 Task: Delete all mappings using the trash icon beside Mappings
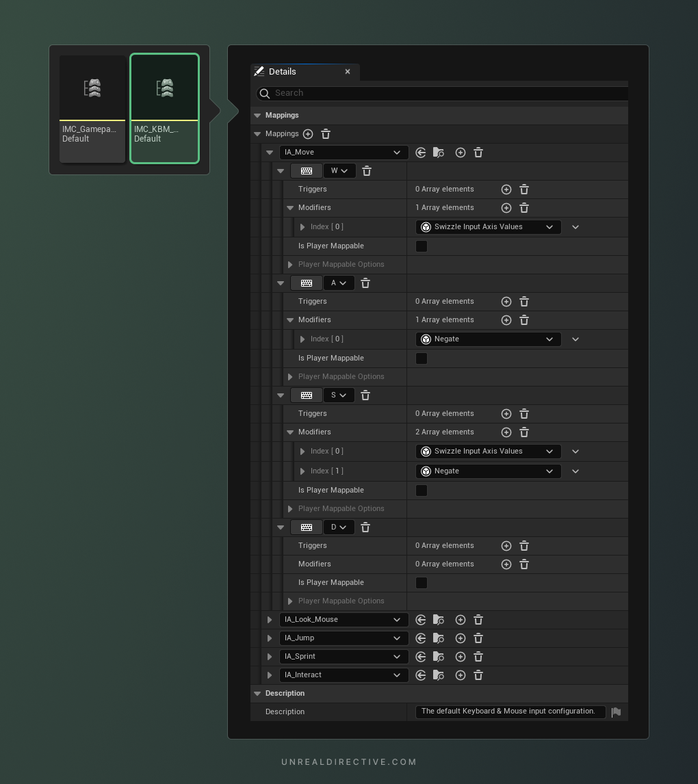(326, 134)
